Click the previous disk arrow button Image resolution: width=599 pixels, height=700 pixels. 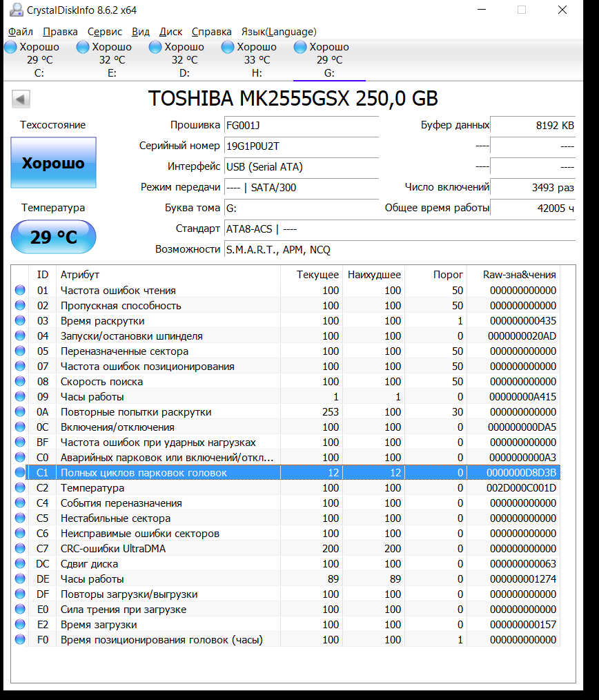pyautogui.click(x=21, y=99)
